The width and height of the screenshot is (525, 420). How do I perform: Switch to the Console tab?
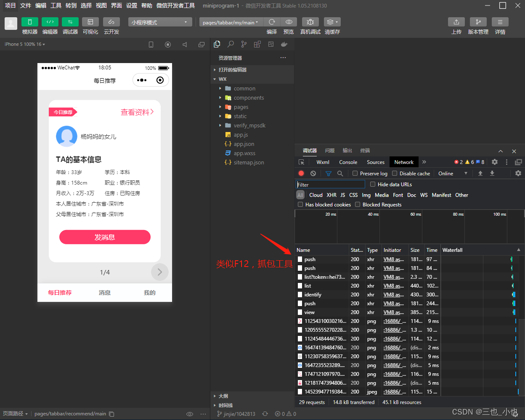click(x=348, y=162)
